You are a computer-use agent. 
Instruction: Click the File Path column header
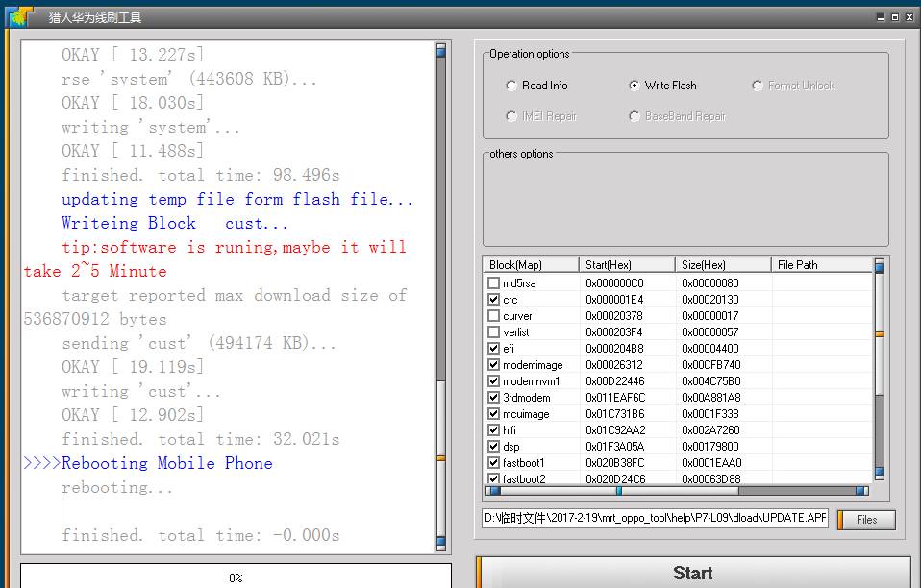(x=822, y=264)
